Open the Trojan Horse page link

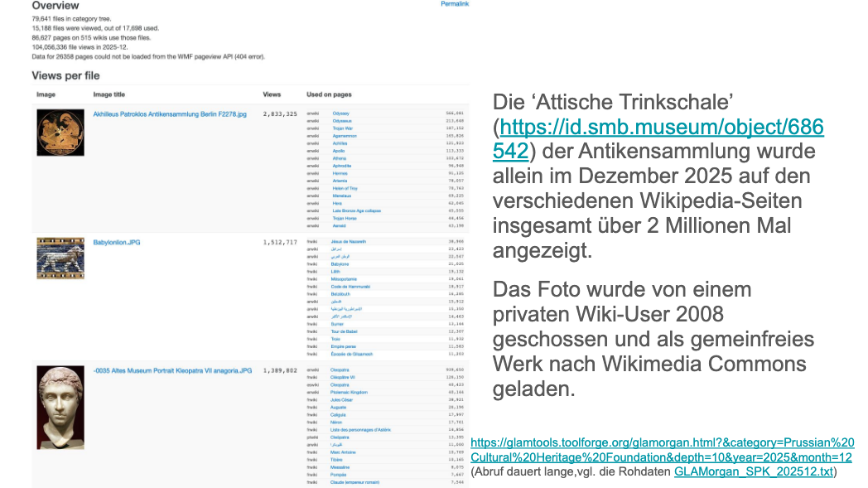point(344,218)
